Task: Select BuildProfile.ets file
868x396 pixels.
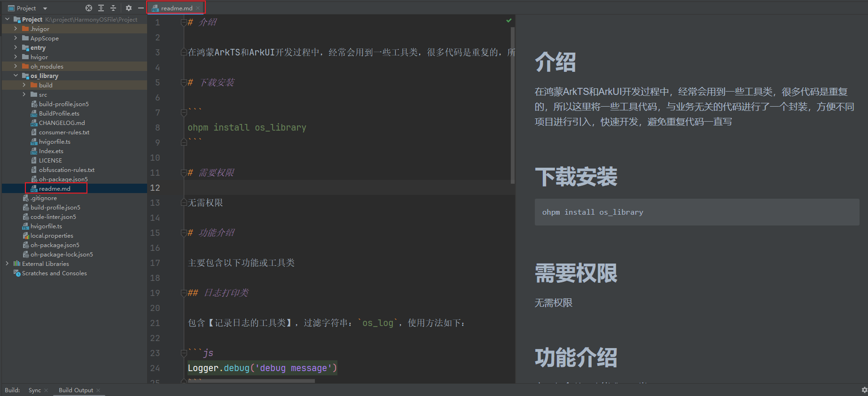Action: coord(59,113)
